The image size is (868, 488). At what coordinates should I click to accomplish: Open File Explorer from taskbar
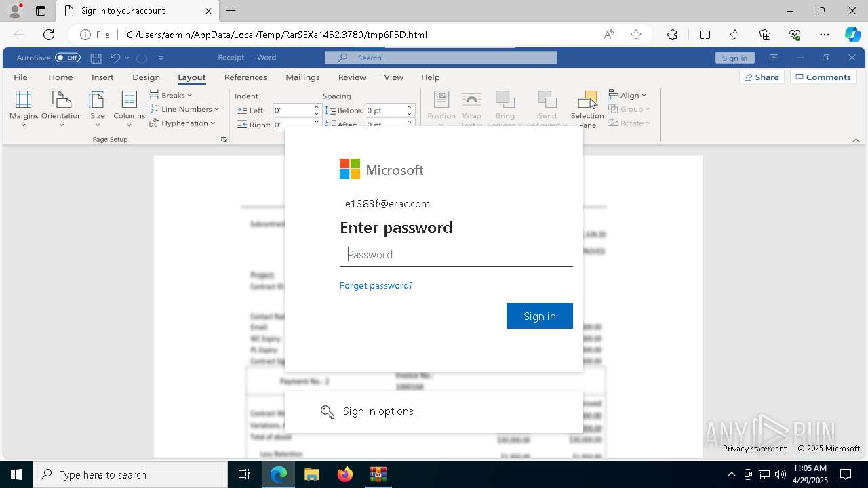312,474
